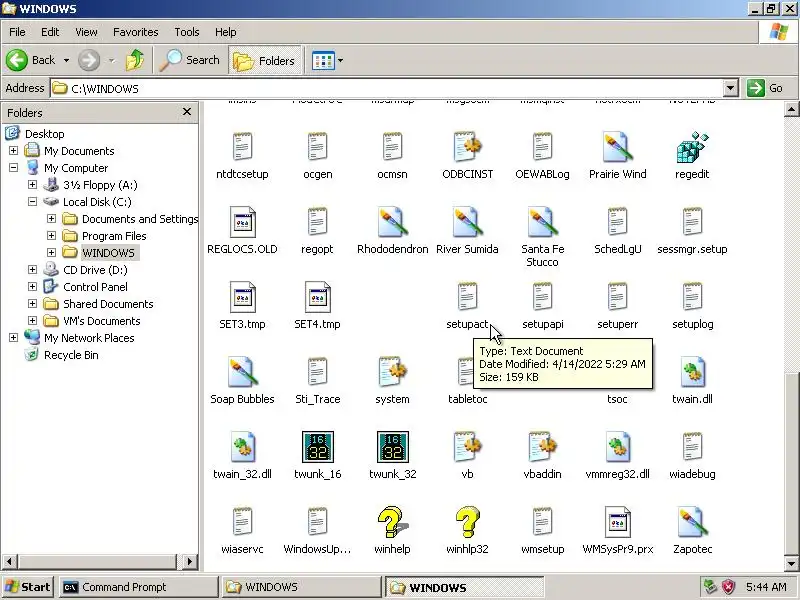Select Recycle Bin in folder tree
The height and width of the screenshot is (600, 800).
coord(71,355)
